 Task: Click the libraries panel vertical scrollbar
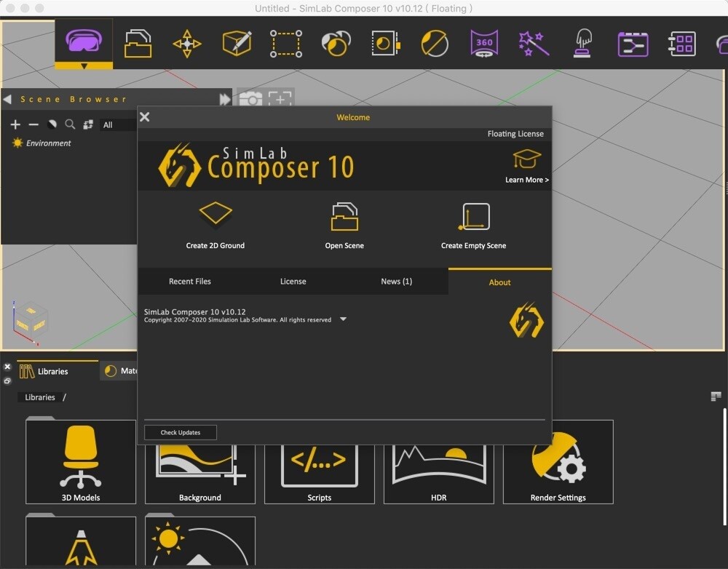tap(724, 466)
